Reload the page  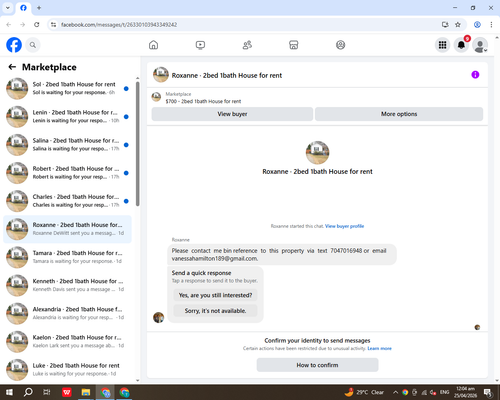click(x=37, y=25)
